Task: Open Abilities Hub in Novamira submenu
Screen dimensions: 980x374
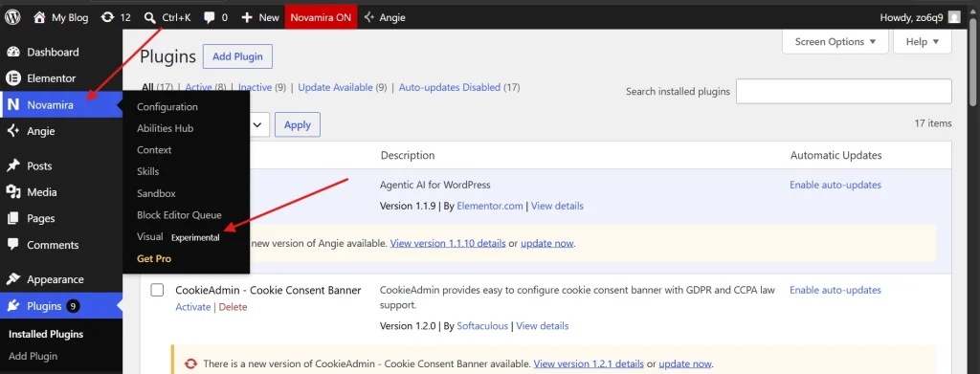Action: (x=165, y=128)
